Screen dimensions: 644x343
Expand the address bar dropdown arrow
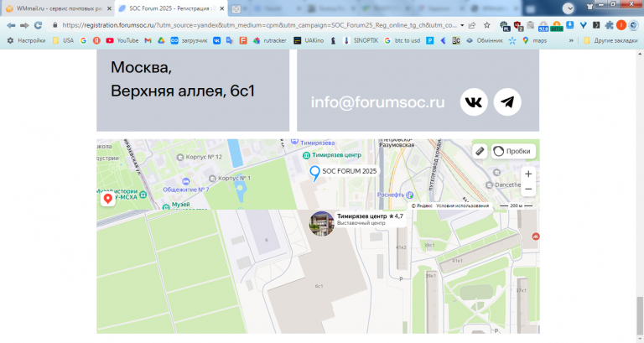point(462,25)
